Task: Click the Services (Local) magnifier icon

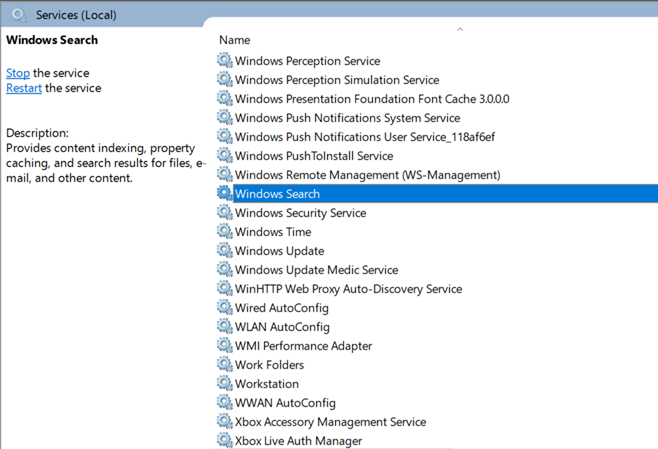Action: (x=19, y=15)
